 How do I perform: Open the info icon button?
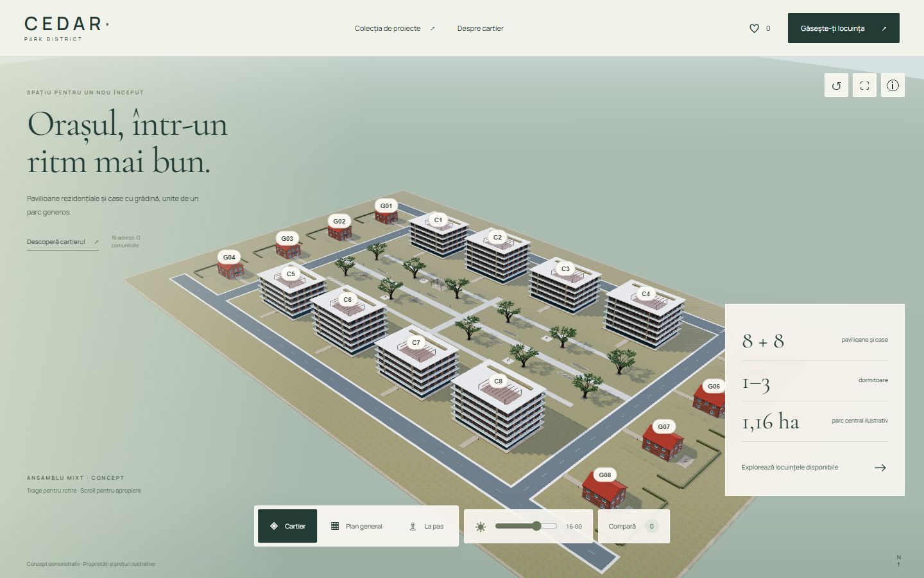(893, 85)
